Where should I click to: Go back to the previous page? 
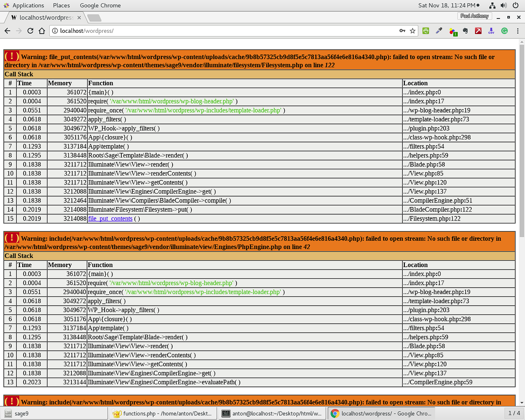pyautogui.click(x=7, y=31)
